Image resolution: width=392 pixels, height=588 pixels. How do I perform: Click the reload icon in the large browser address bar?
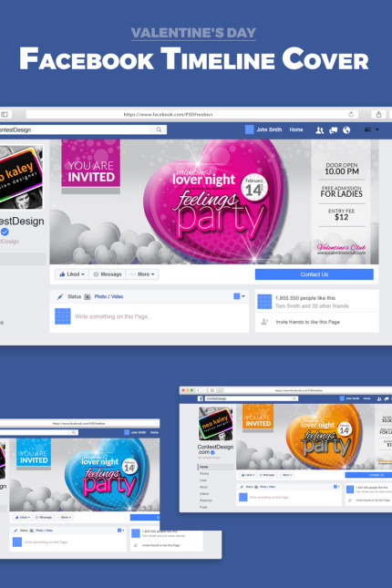(351, 114)
